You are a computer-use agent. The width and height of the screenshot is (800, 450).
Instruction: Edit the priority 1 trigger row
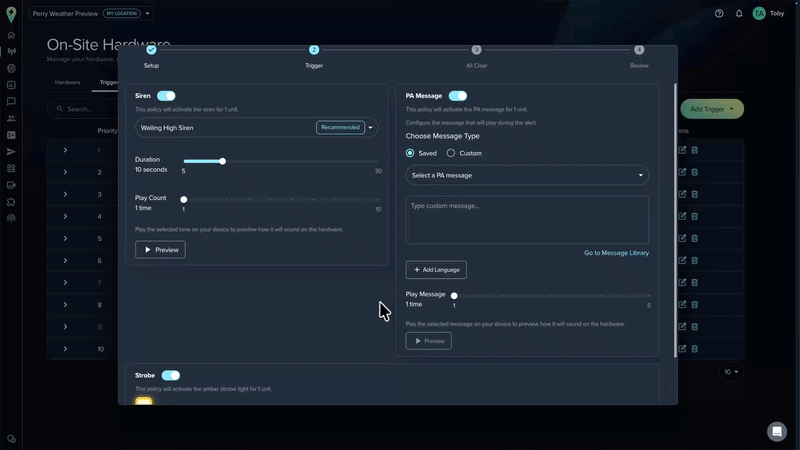coord(682,150)
